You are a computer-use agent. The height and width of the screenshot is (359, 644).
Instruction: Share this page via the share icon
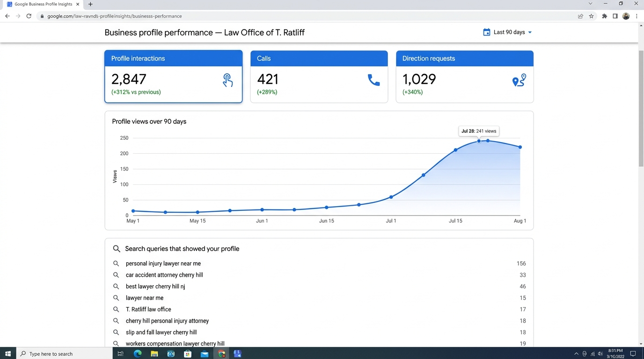coord(580,16)
